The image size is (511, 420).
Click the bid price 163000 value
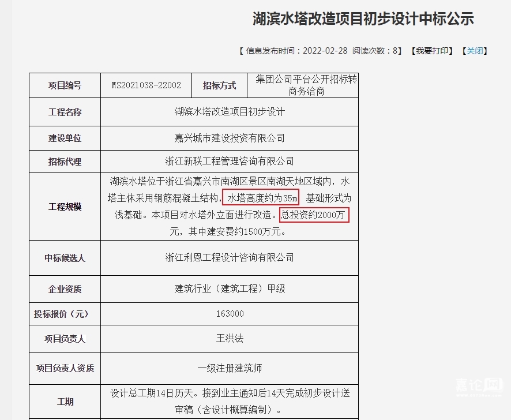[230, 314]
